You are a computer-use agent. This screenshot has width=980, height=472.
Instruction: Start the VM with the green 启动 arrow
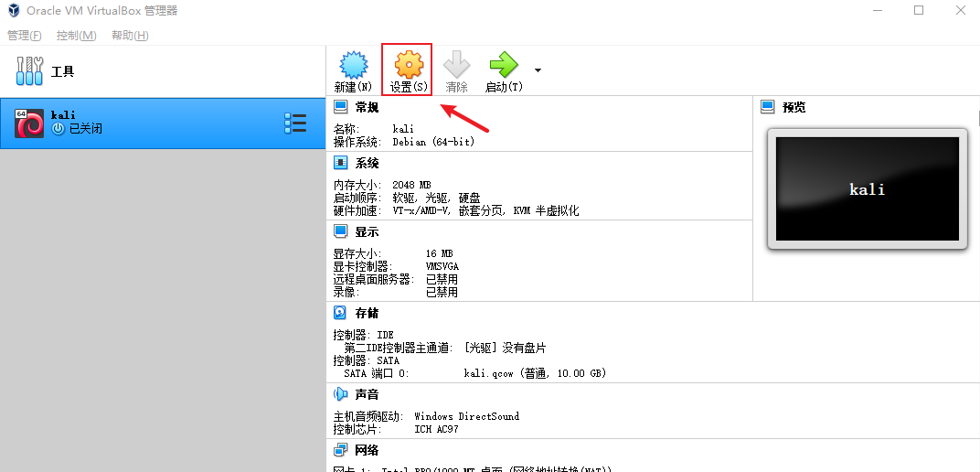coord(504,64)
